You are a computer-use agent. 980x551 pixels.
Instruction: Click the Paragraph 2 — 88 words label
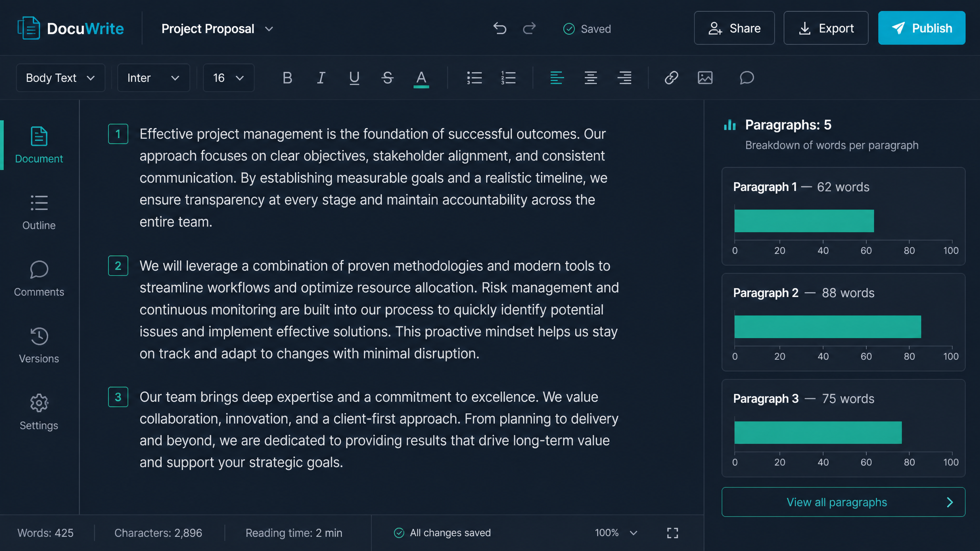[x=804, y=293]
